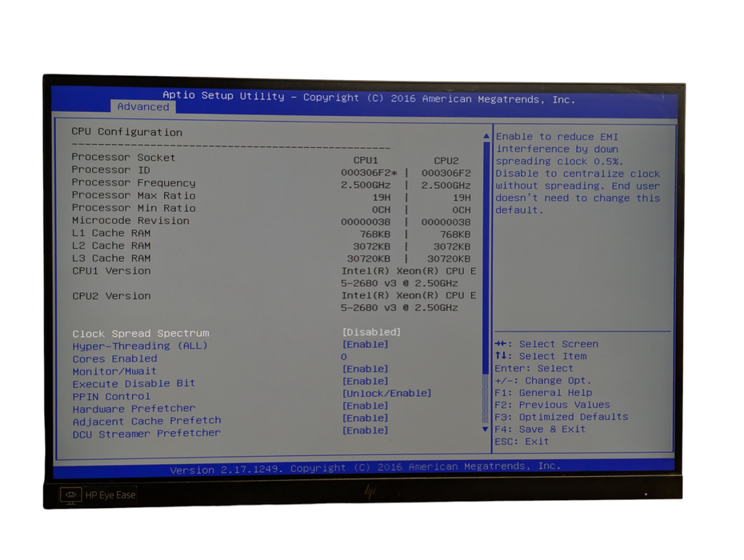Click the CPU1 Version label
Viewport: 744px width, 560px height.
[111, 271]
